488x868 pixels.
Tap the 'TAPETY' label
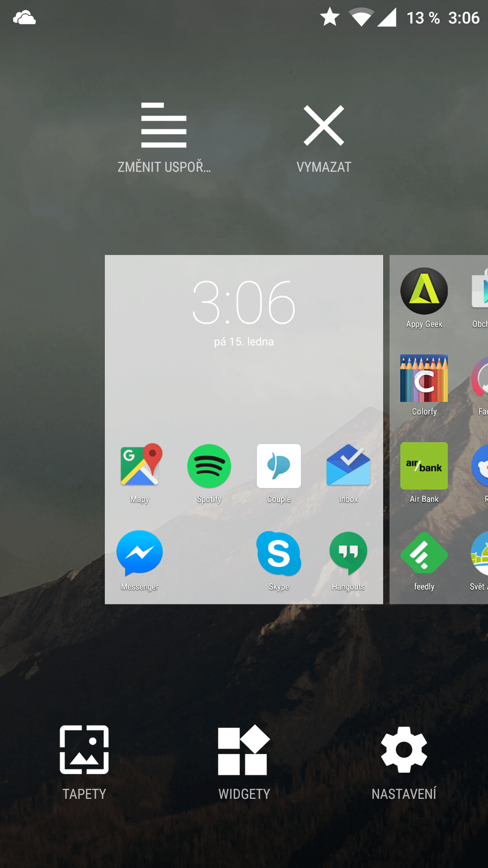[x=84, y=794]
